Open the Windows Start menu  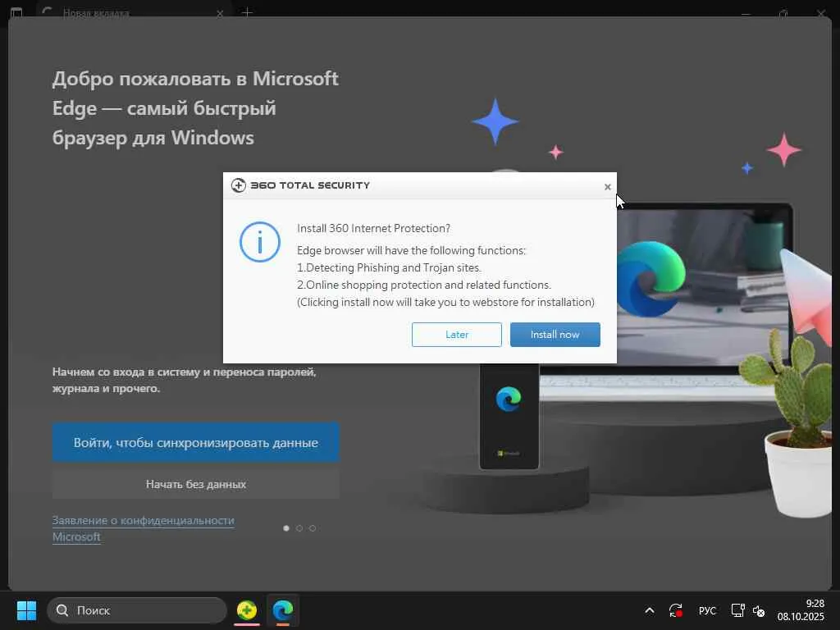coord(26,610)
